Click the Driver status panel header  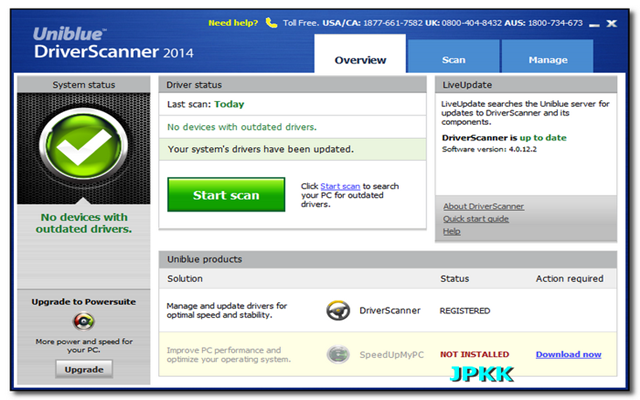[x=292, y=85]
